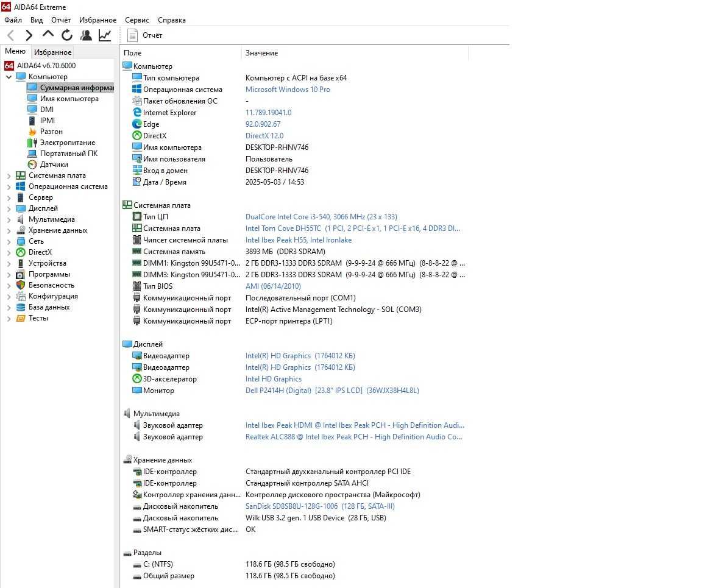Click the Тесты benchmark tree icon

click(x=21, y=318)
